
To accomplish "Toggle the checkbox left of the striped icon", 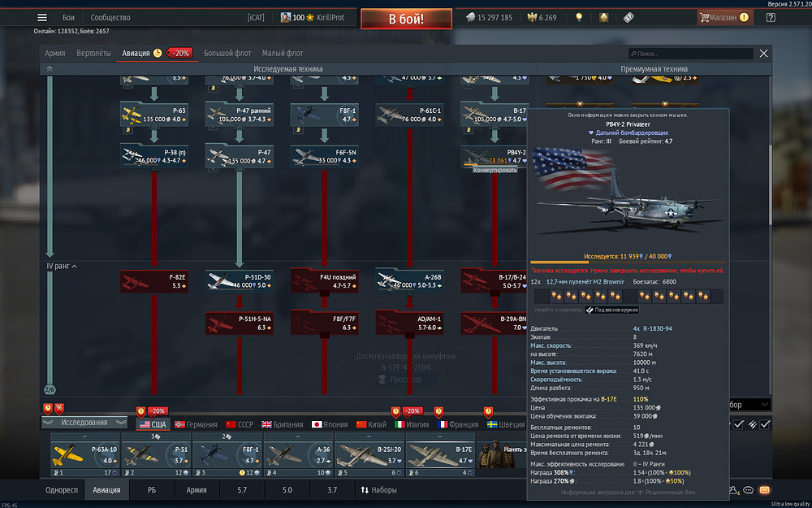I will click(738, 424).
